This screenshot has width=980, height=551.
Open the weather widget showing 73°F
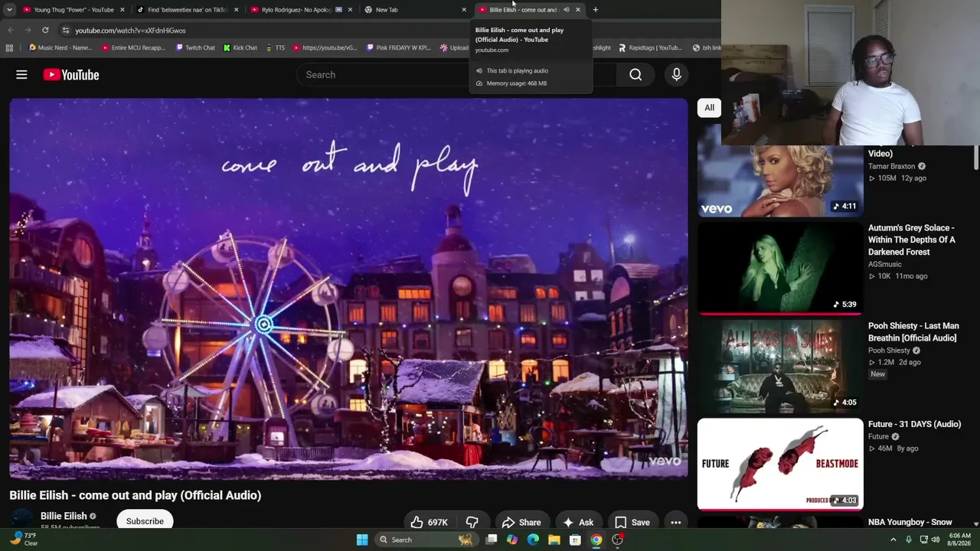pos(21,540)
